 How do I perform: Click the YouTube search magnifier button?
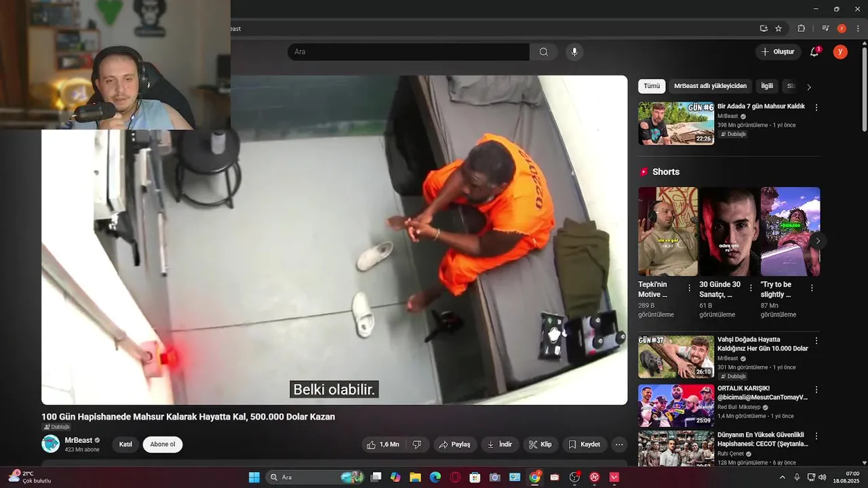point(544,52)
